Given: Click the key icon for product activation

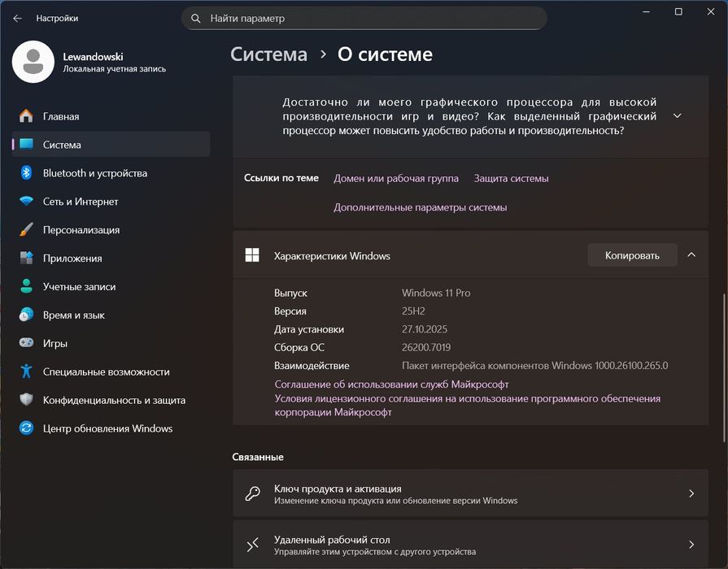Looking at the screenshot, I should (253, 493).
